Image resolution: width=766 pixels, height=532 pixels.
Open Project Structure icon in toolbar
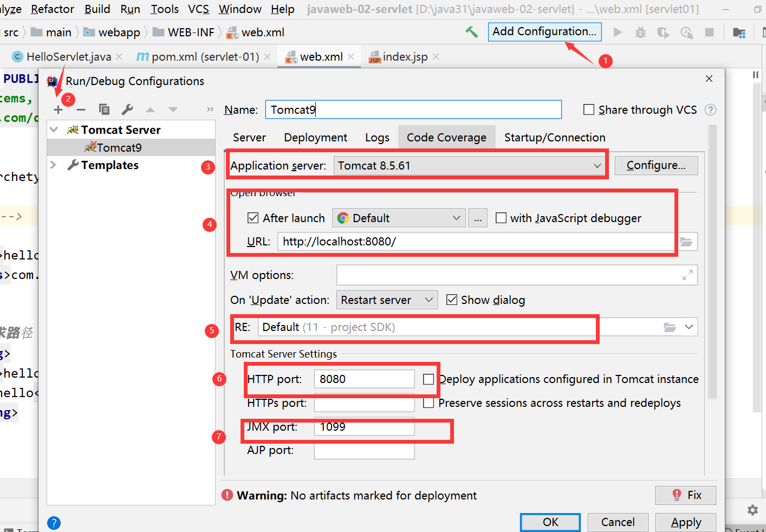tap(739, 33)
